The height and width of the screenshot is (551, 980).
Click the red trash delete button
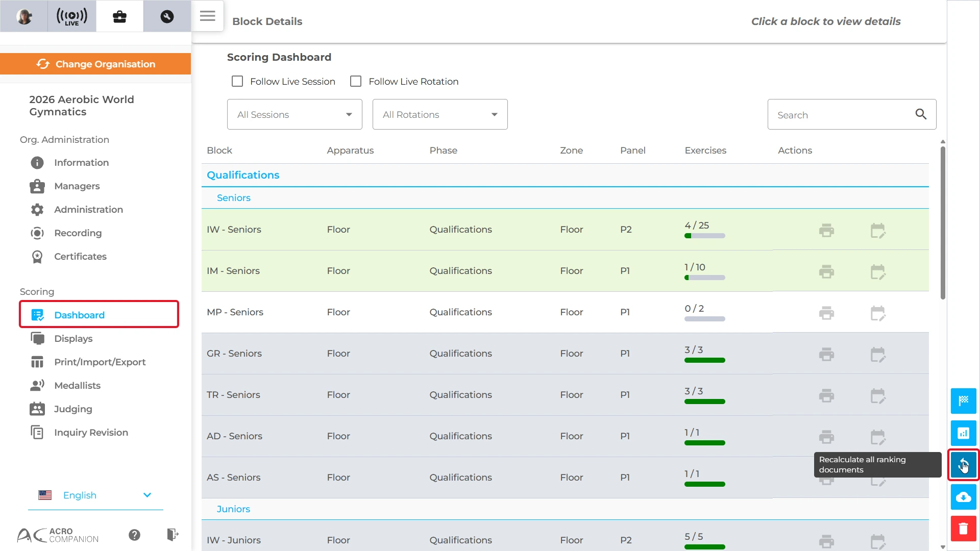[x=963, y=529]
